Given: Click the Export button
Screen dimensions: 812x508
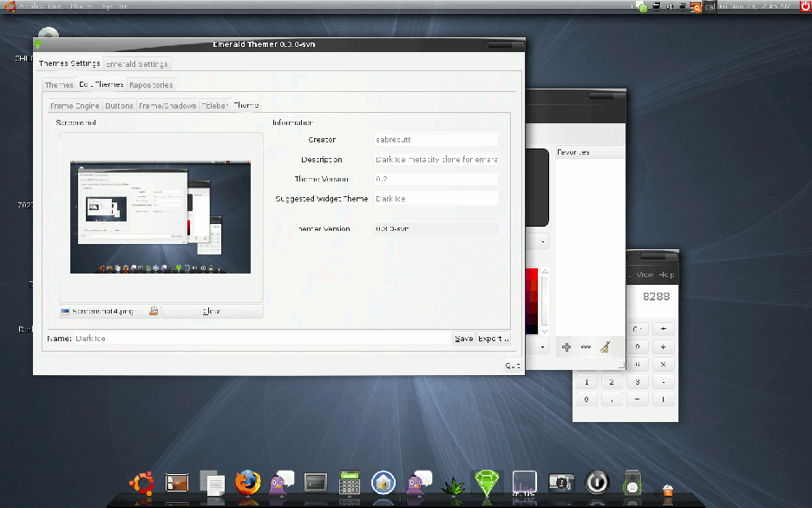Looking at the screenshot, I should [493, 339].
